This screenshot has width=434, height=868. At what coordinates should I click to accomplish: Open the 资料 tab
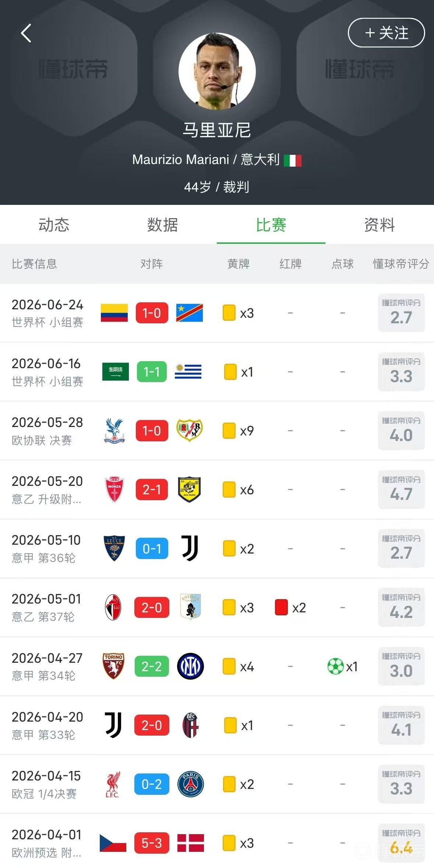pos(380,225)
